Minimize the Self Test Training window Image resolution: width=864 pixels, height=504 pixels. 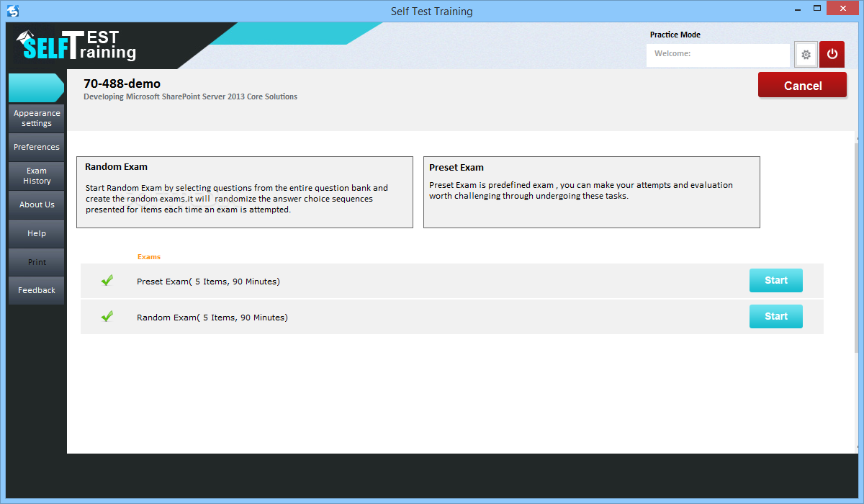pos(796,9)
